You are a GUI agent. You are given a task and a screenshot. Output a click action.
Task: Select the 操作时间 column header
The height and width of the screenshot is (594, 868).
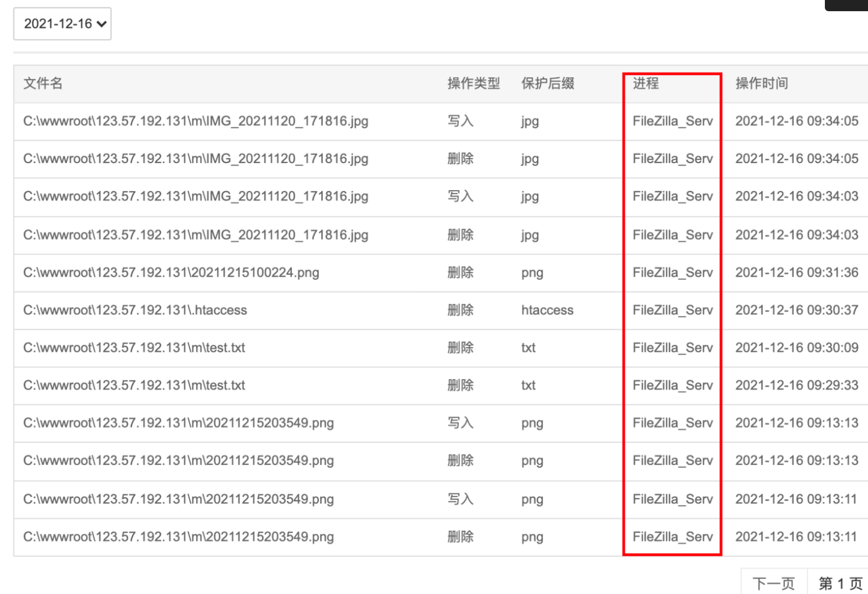pos(761,84)
